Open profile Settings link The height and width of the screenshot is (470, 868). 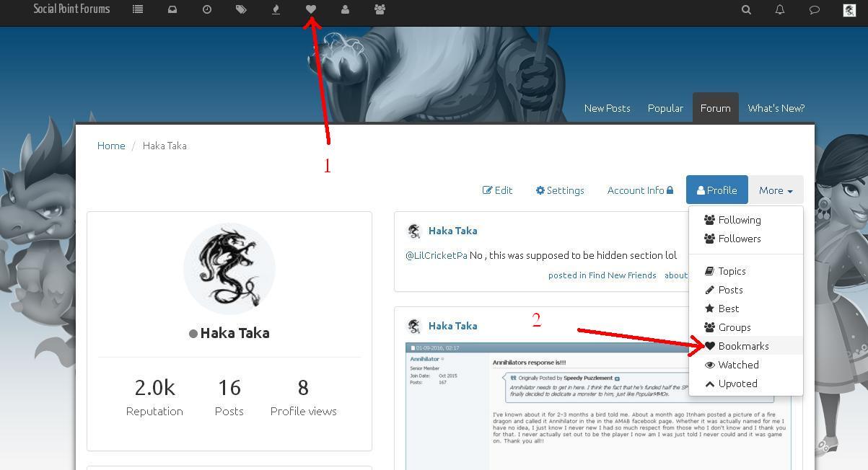[x=560, y=190]
